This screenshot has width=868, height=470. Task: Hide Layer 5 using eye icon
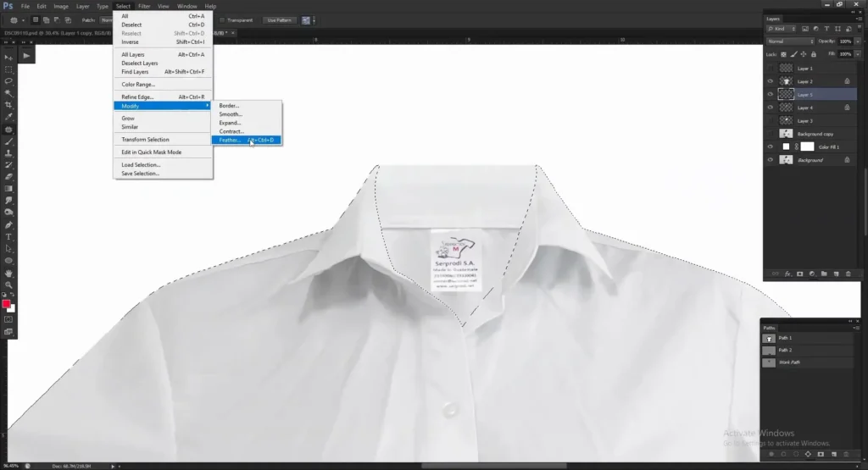pos(770,95)
